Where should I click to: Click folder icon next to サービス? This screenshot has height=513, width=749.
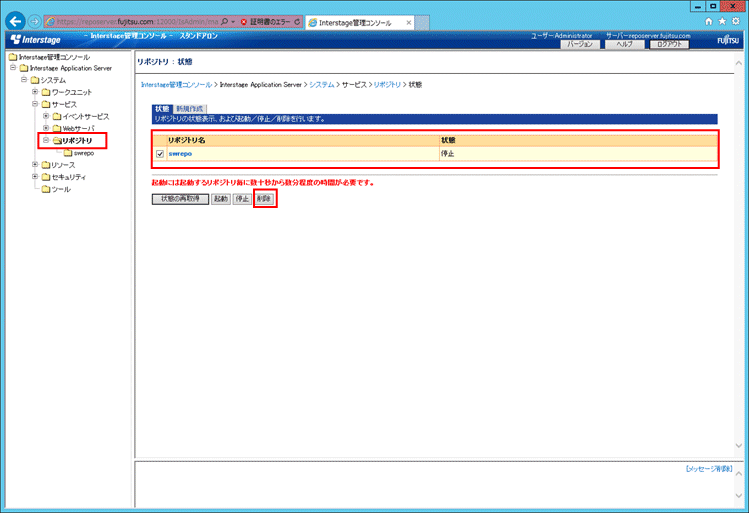coord(46,104)
